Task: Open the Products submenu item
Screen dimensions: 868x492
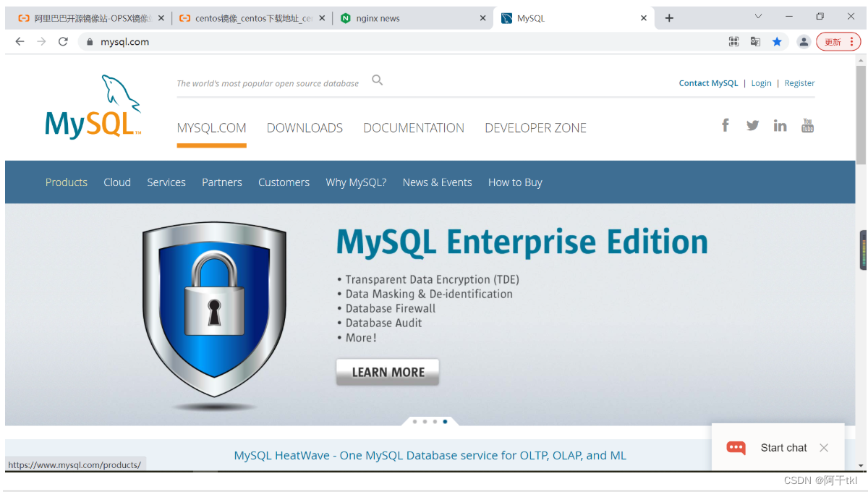Action: 67,182
